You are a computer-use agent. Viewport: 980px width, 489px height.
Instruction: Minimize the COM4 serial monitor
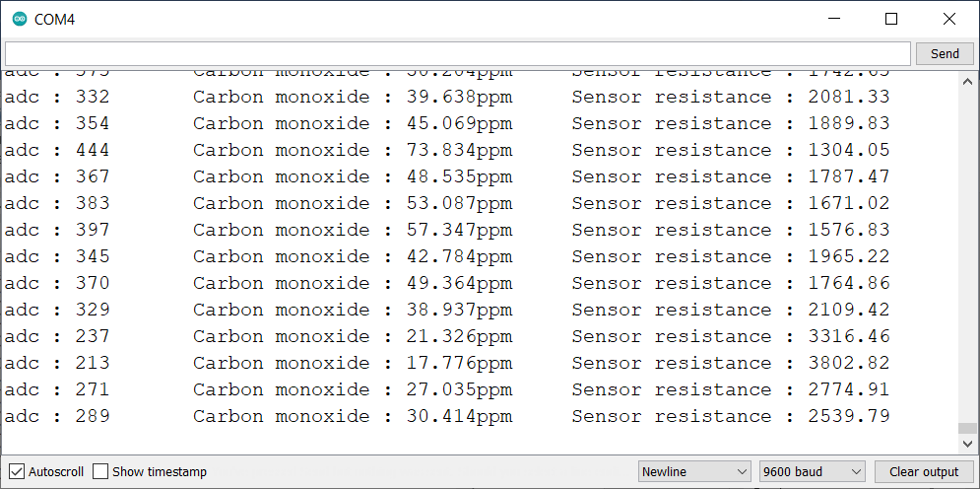click(x=834, y=20)
